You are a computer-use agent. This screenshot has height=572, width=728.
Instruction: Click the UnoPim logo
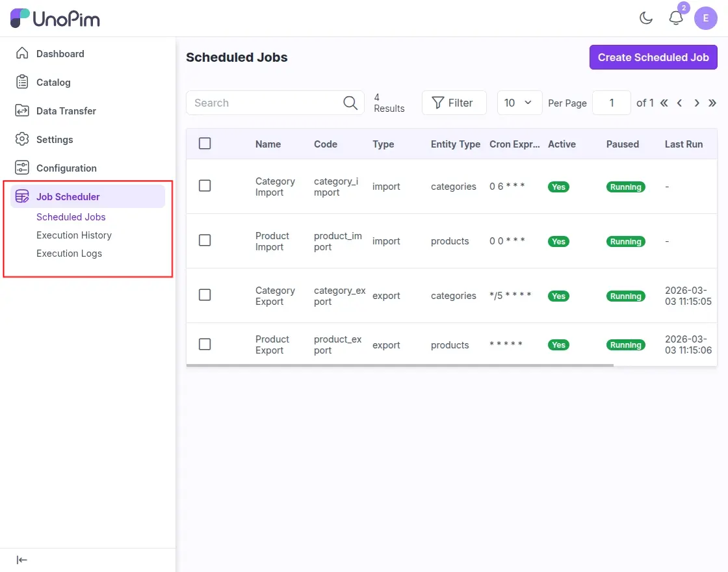[x=55, y=19]
